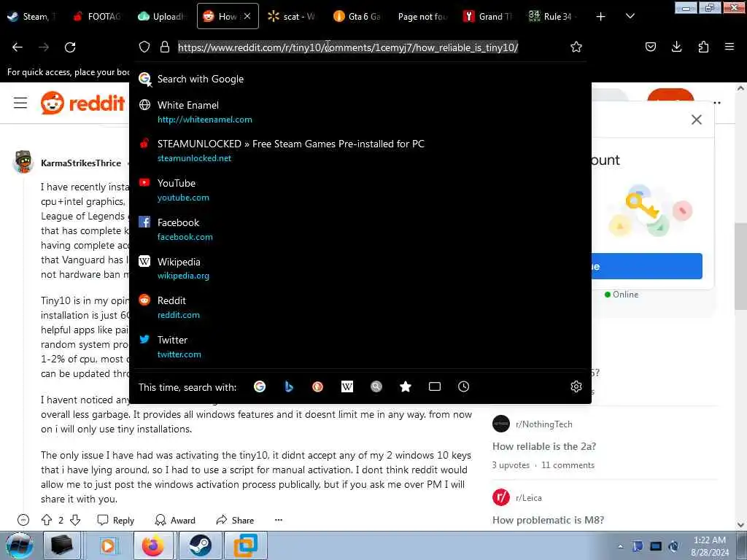This screenshot has height=560, width=747.
Task: Open the Save to Pocket icon
Action: tap(650, 47)
